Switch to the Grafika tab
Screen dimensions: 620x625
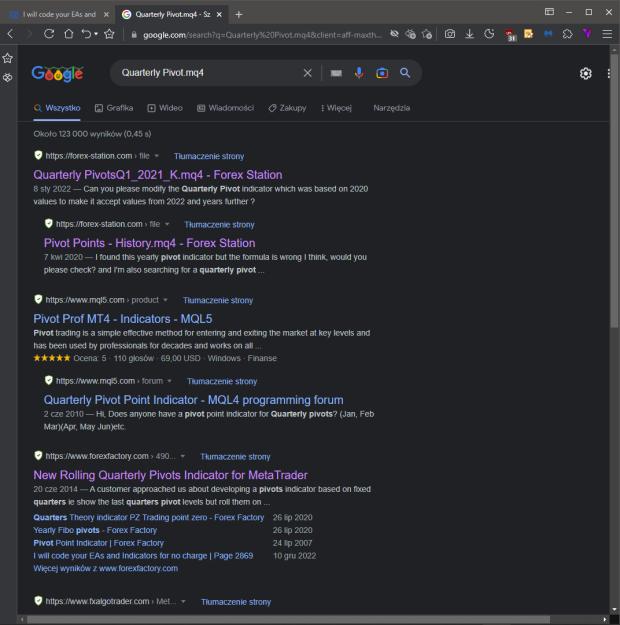[x=114, y=108]
